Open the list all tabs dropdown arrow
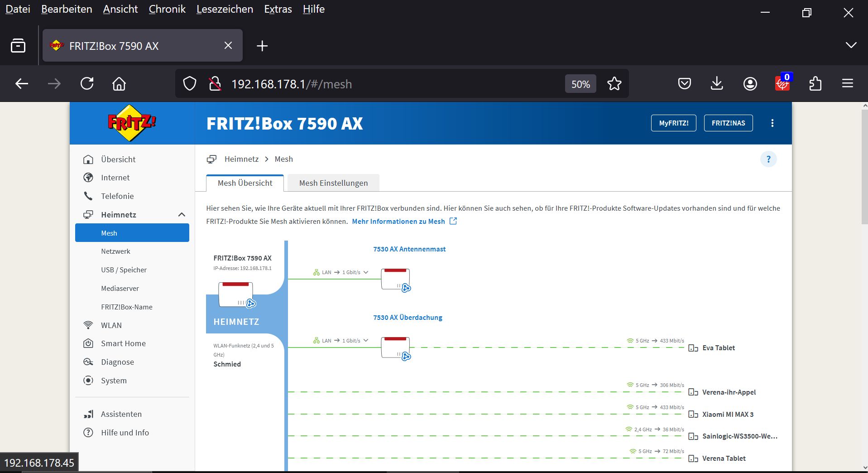Viewport: 868px width, 473px height. coord(851,45)
